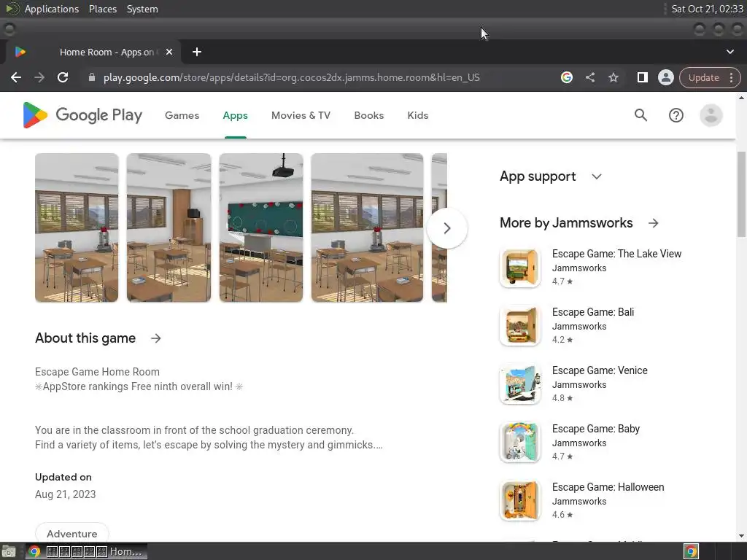Reload the page with the refresh icon
The width and height of the screenshot is (747, 560).
tap(63, 77)
